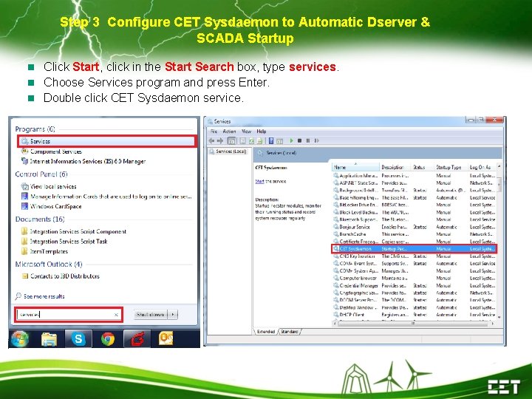532x399 pixels.
Task: Sort by Description column header
Action: click(x=395, y=167)
